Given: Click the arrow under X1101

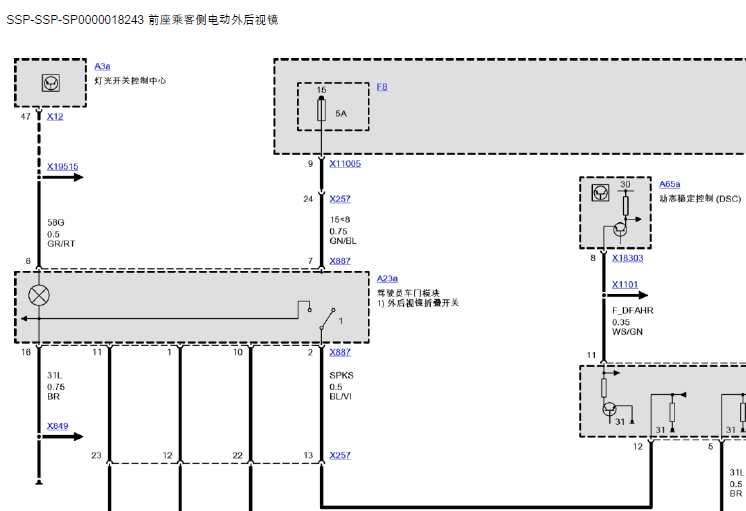Looking at the screenshot, I should tap(626, 295).
